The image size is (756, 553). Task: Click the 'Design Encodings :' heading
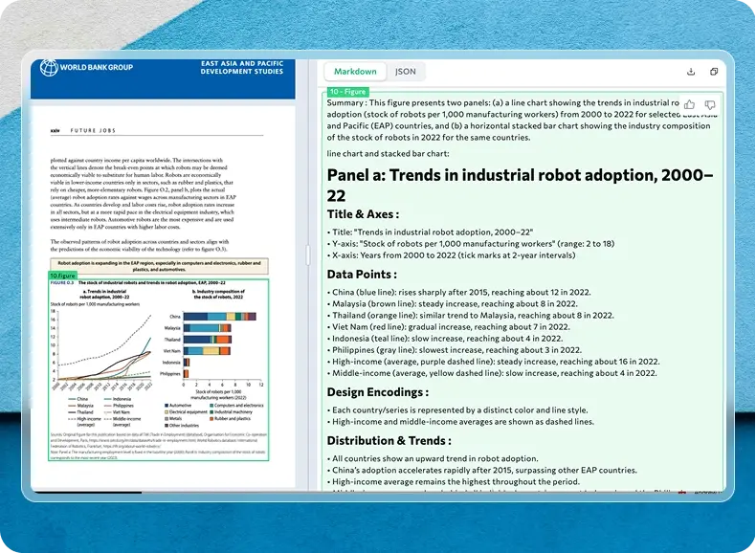tap(377, 392)
